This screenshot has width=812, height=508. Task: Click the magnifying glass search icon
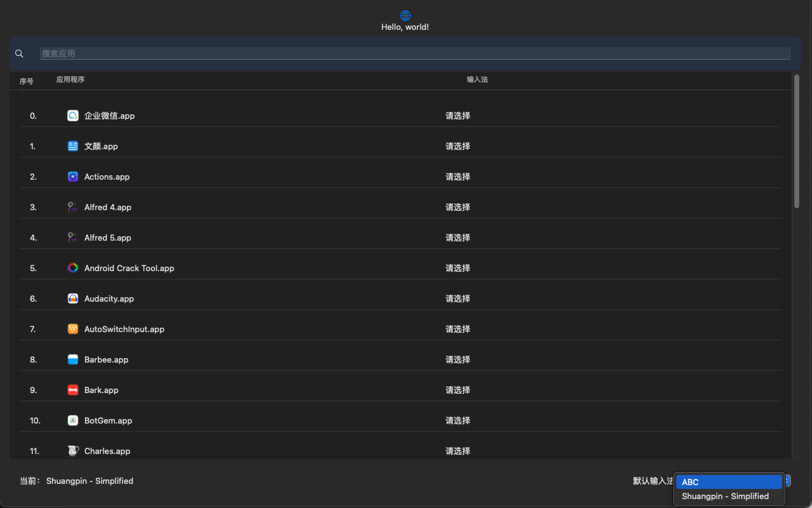click(x=19, y=54)
